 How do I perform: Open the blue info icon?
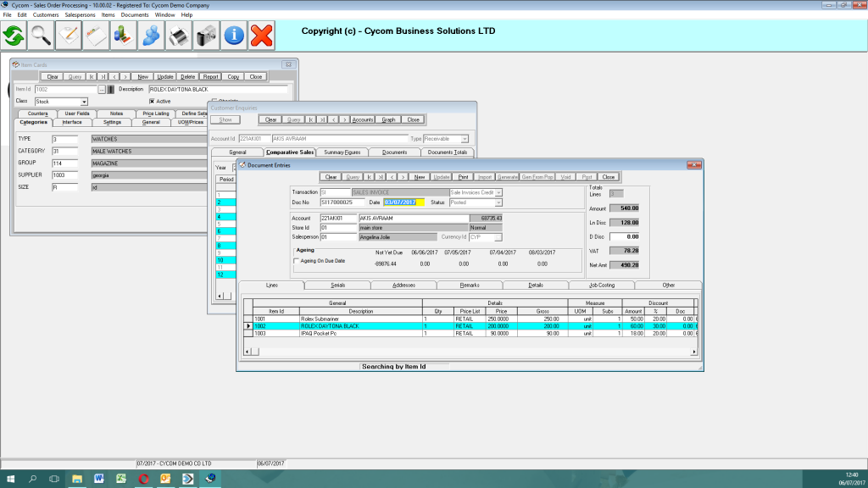click(234, 36)
